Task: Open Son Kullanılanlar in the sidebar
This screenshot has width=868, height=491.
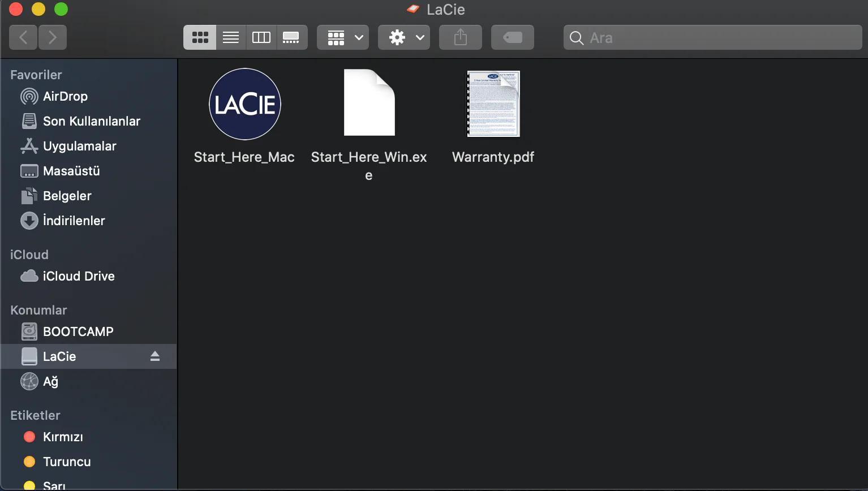Action: click(89, 121)
